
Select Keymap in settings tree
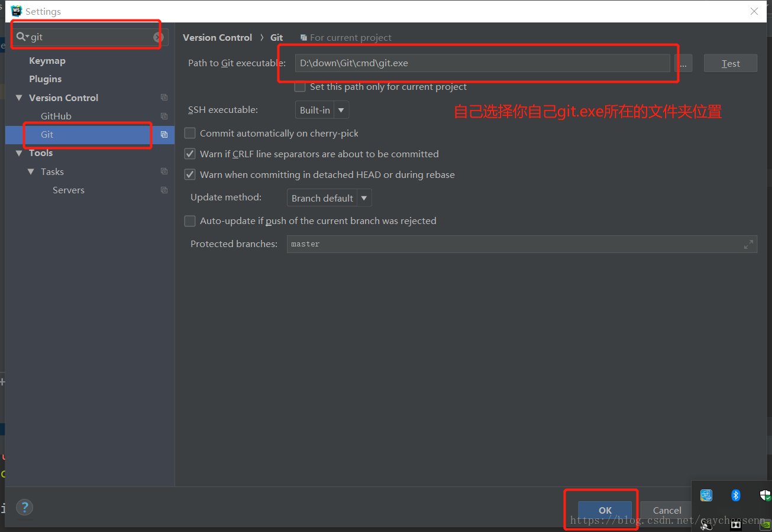pyautogui.click(x=47, y=61)
